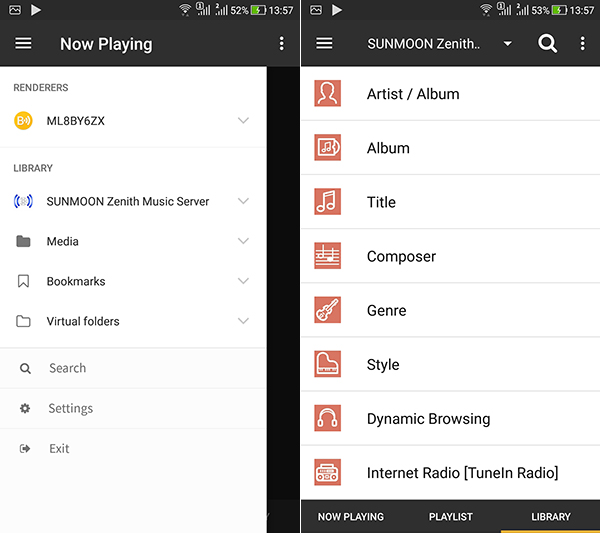Select SUNMOON Zenith Music Server text
Image resolution: width=600 pixels, height=533 pixels.
[128, 201]
